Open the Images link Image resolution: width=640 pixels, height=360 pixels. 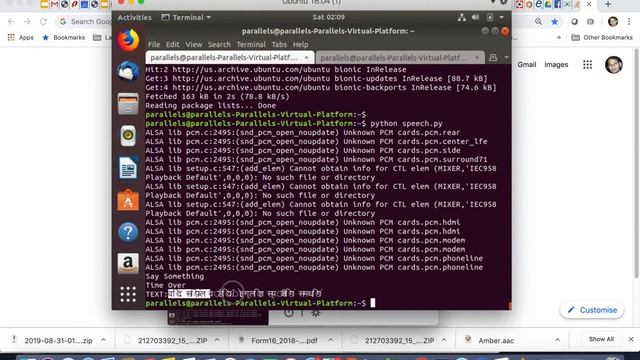point(556,64)
